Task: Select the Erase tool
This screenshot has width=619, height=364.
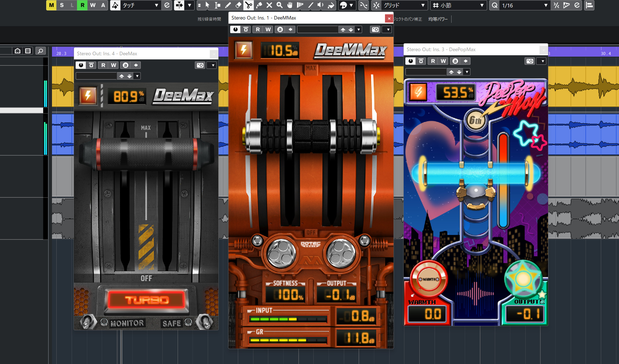Action: [x=238, y=5]
